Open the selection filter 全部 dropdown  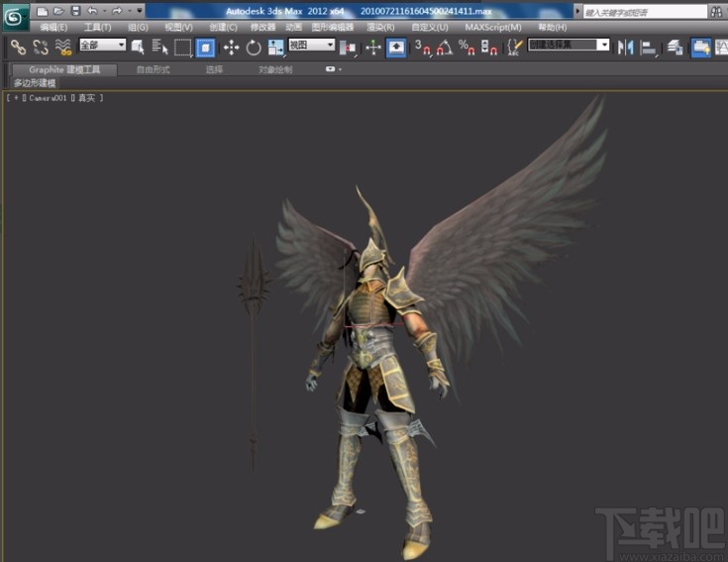[x=103, y=45]
